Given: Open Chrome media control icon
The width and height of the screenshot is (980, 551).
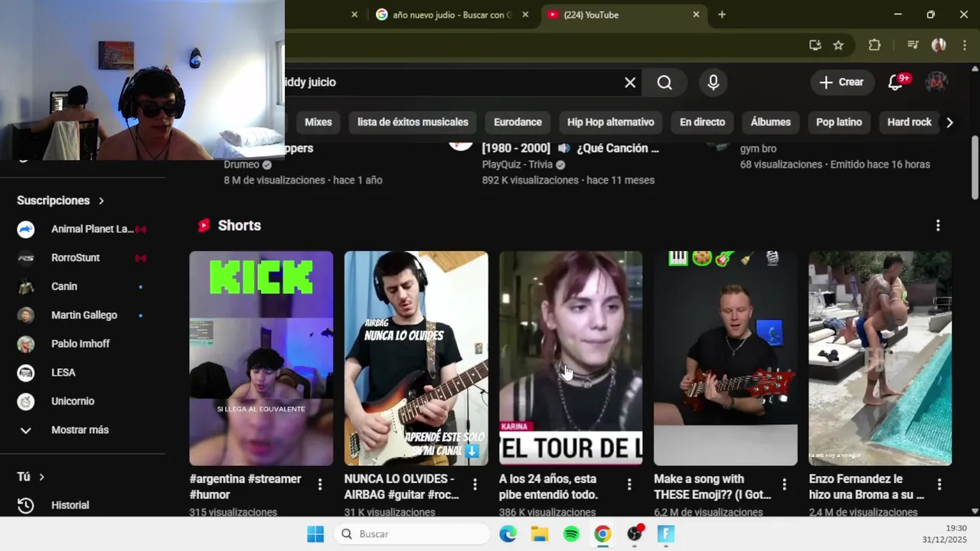Looking at the screenshot, I should tap(913, 45).
